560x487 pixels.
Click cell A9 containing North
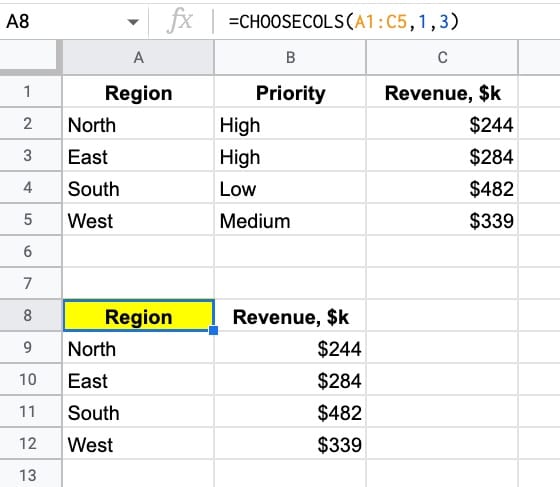pyautogui.click(x=139, y=347)
